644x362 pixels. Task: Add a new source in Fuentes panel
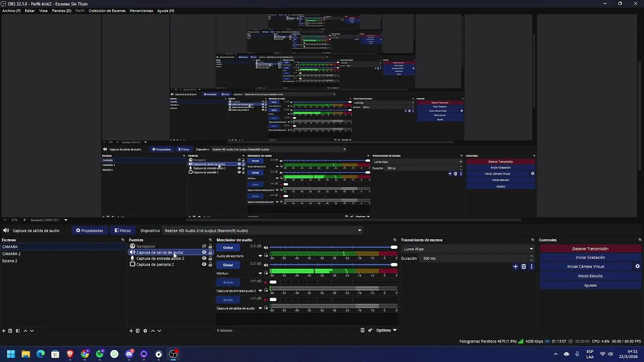pos(131,331)
